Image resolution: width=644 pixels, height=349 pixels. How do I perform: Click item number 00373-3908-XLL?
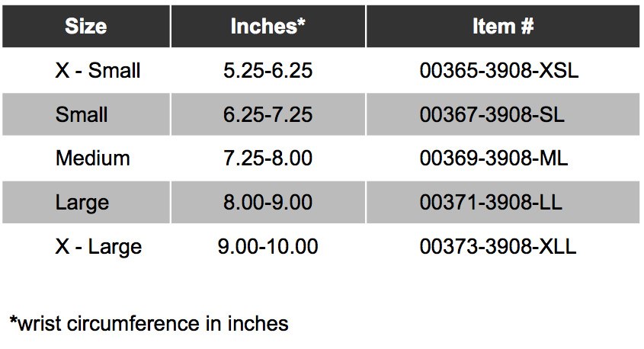click(498, 247)
